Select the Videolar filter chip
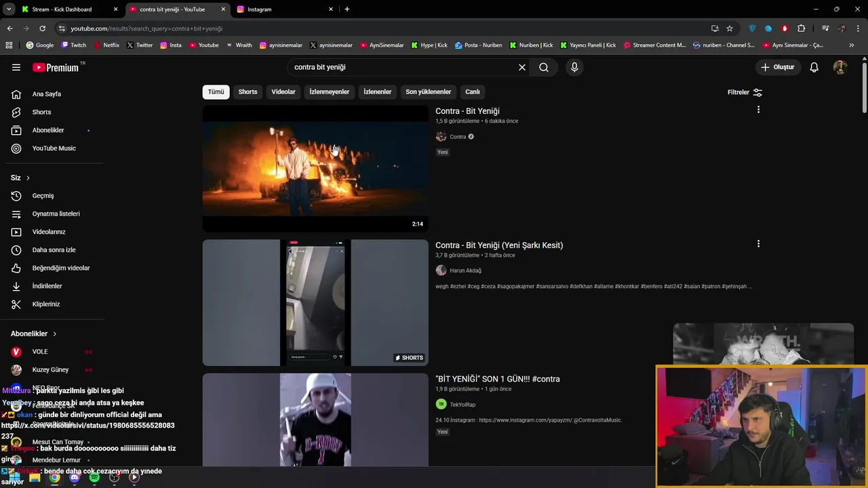The height and width of the screenshot is (488, 868). point(283,91)
